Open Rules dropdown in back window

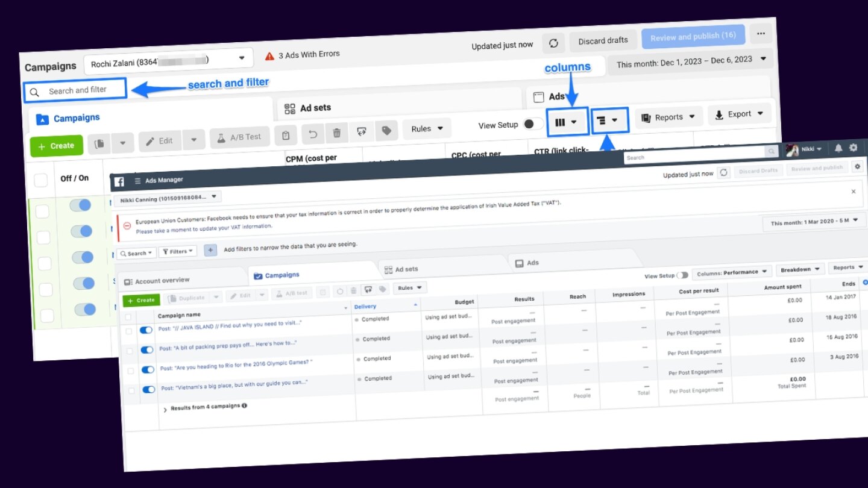[427, 128]
